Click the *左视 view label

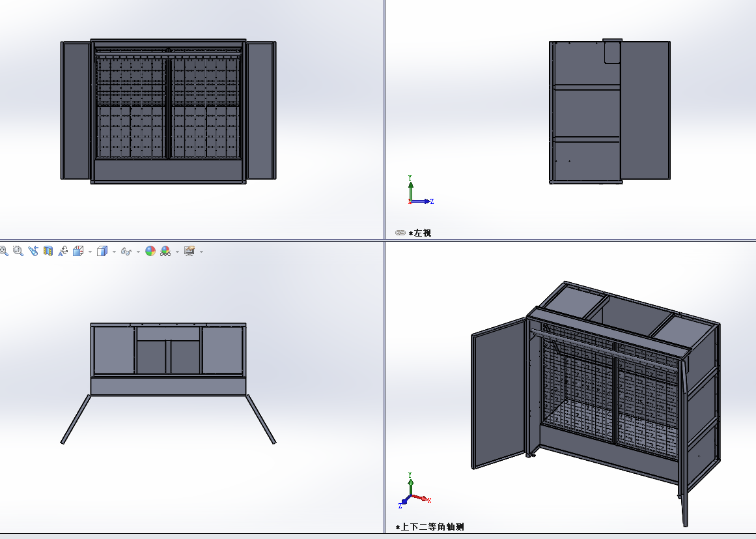420,233
